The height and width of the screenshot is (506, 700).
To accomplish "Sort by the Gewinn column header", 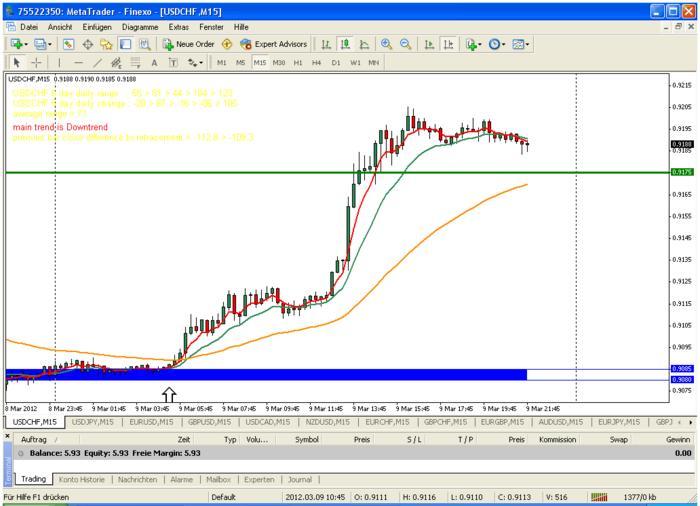I will 678,439.
